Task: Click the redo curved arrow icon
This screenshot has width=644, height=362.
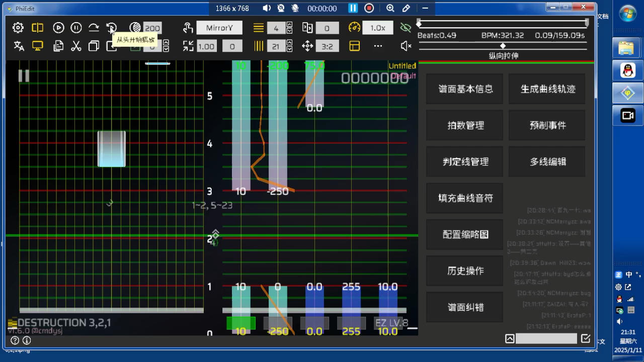Action: [94, 28]
